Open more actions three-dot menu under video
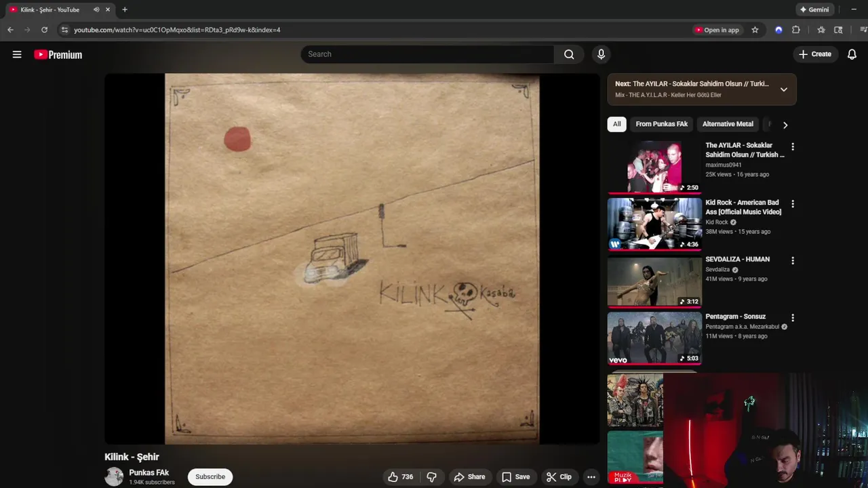The image size is (868, 488). [x=591, y=477]
